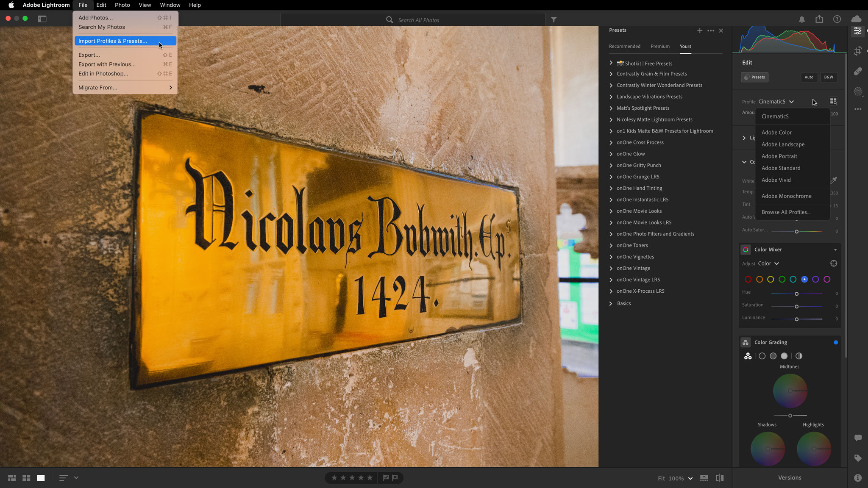Click the filter funnel icon
This screenshot has height=488, width=868.
[554, 19]
